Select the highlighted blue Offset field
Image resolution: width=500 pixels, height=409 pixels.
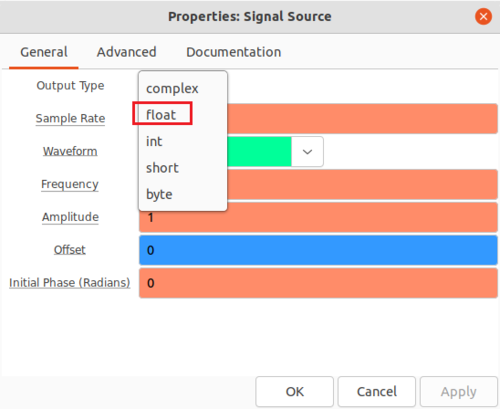pyautogui.click(x=318, y=250)
